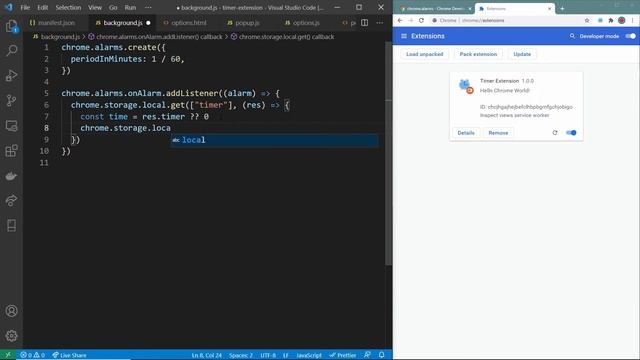Open the Extensions view in VS Code

[x=11, y=151]
